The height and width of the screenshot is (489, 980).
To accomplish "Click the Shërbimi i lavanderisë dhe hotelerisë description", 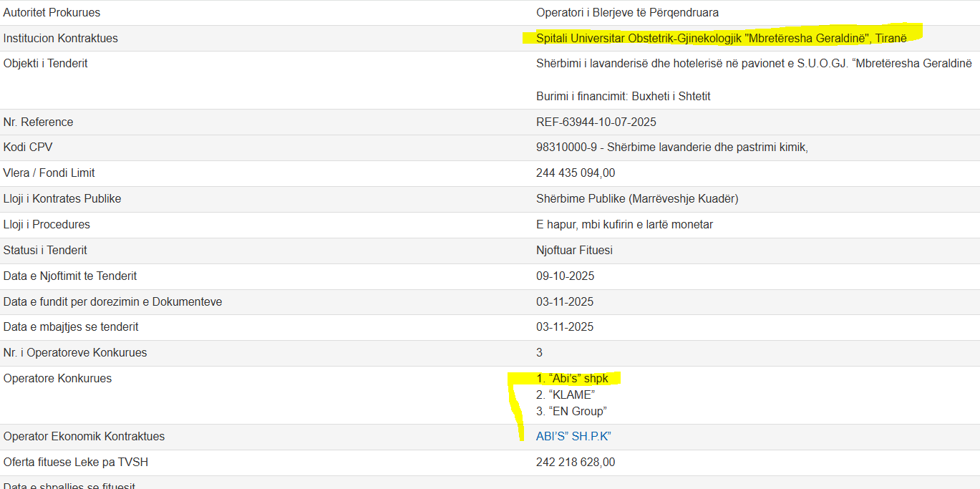I will (753, 64).
